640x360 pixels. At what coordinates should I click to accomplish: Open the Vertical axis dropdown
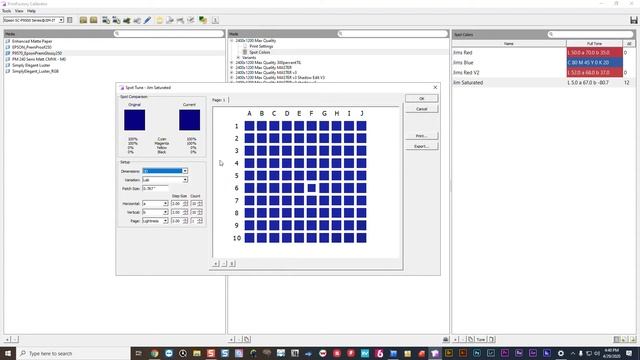point(165,212)
